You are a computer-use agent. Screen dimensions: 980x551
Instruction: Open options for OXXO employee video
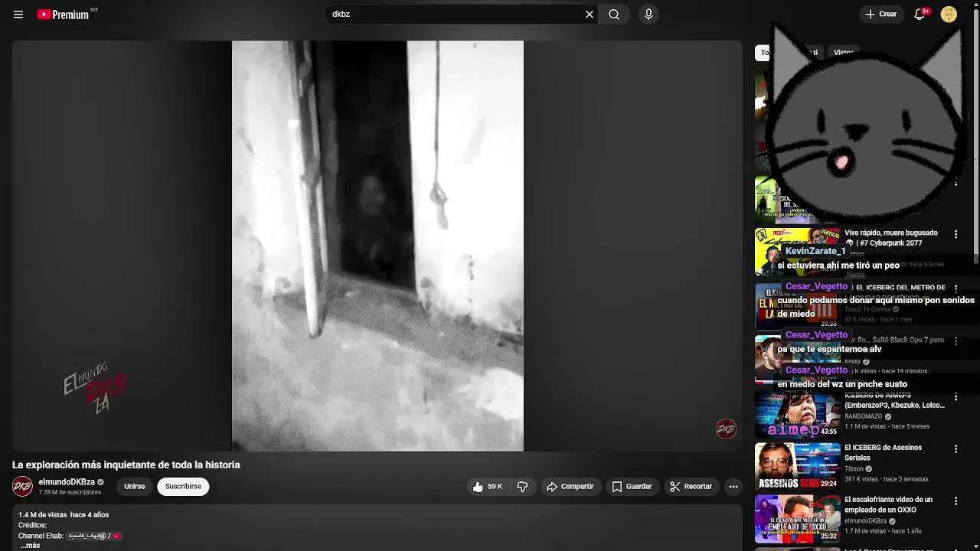[x=955, y=501]
